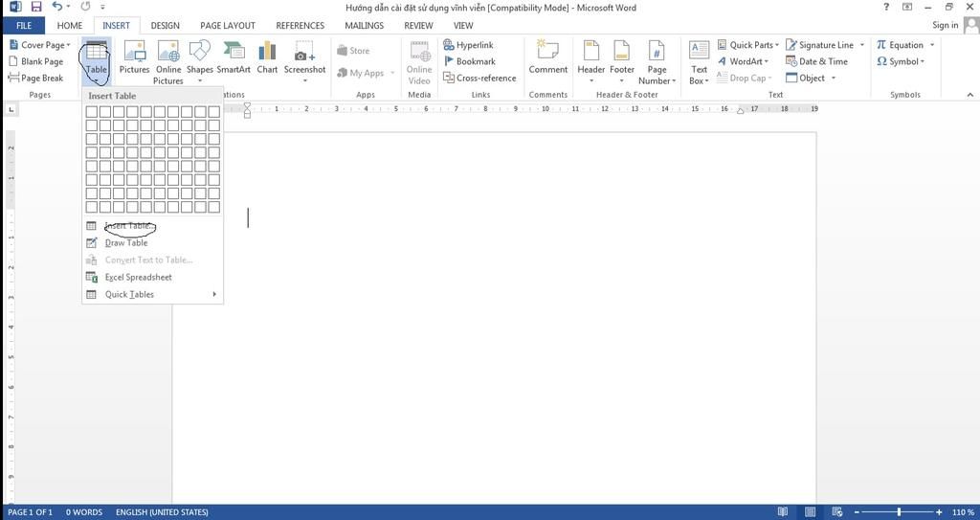The width and height of the screenshot is (980, 520).
Task: Open the Header dropdown menu
Action: (x=590, y=80)
